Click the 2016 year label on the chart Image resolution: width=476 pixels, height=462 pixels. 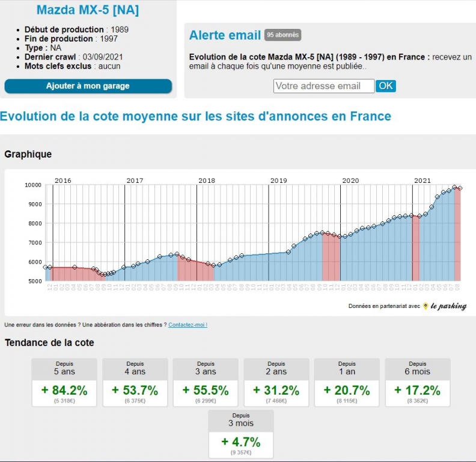(63, 180)
